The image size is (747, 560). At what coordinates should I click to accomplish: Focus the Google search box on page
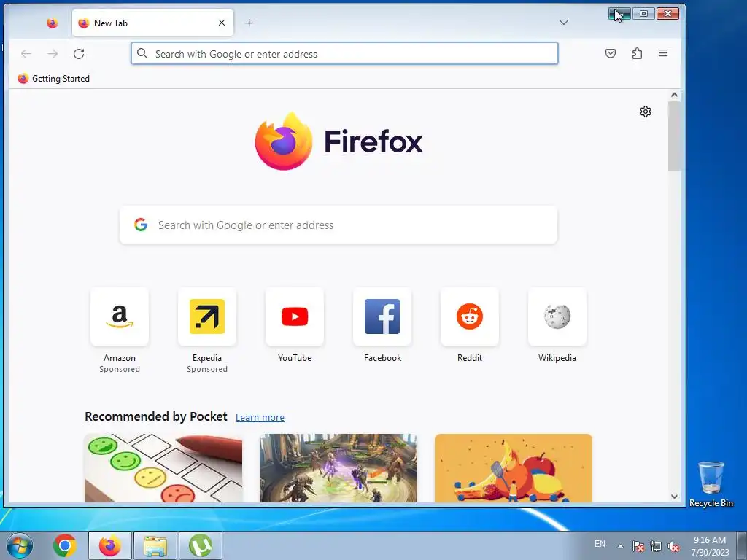(338, 225)
